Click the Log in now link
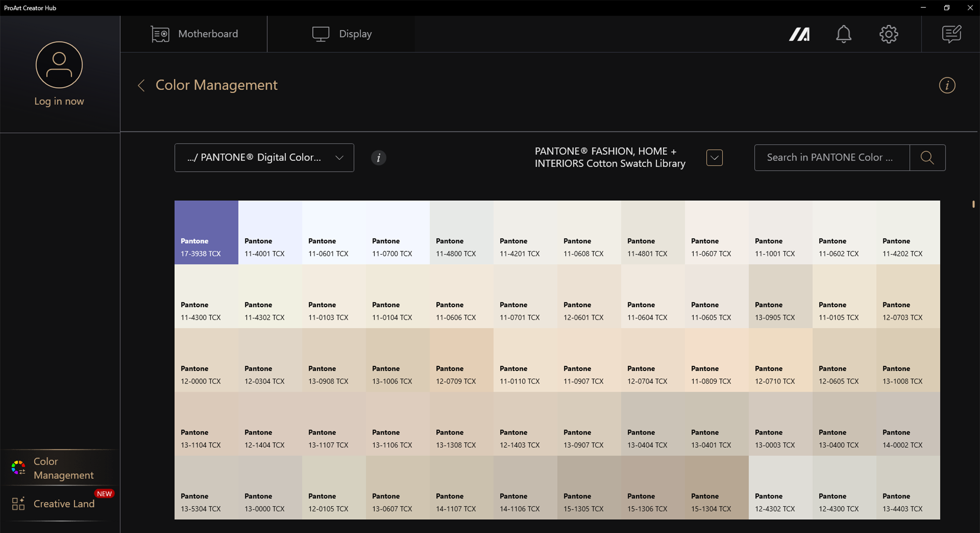 click(59, 101)
